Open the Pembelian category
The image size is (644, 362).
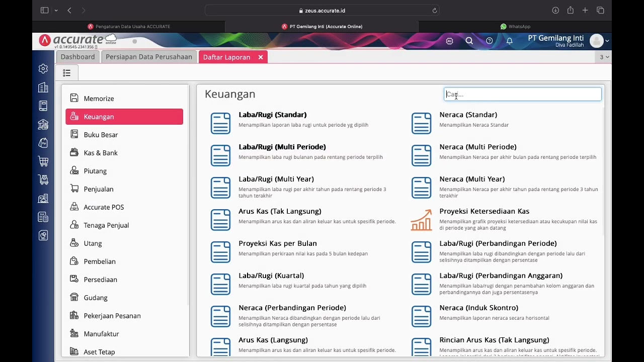coord(124,261)
